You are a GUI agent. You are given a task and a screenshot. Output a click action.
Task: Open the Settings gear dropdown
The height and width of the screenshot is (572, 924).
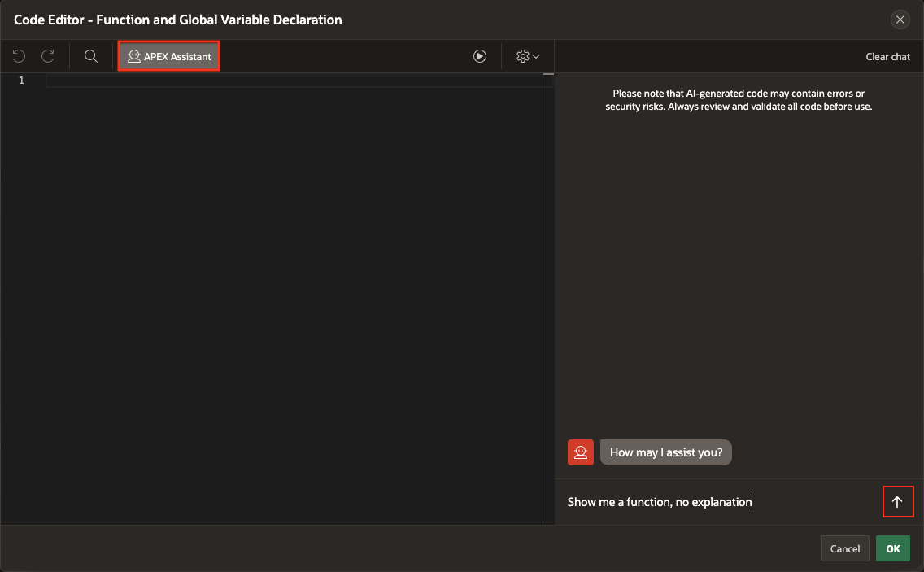pos(528,56)
